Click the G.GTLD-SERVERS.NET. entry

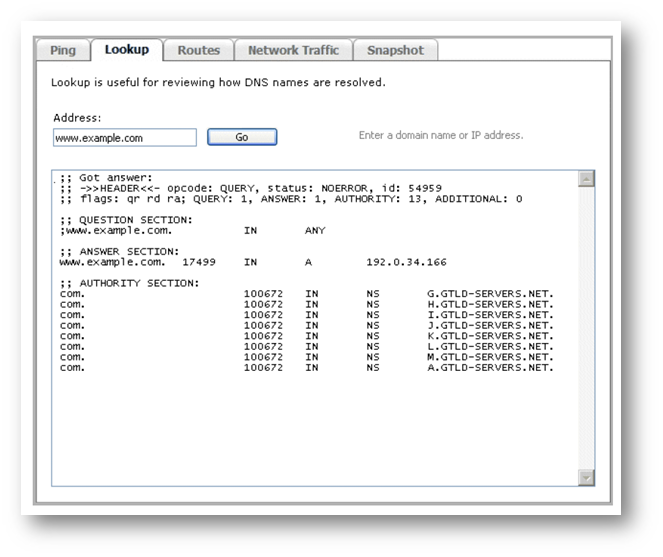click(489, 294)
